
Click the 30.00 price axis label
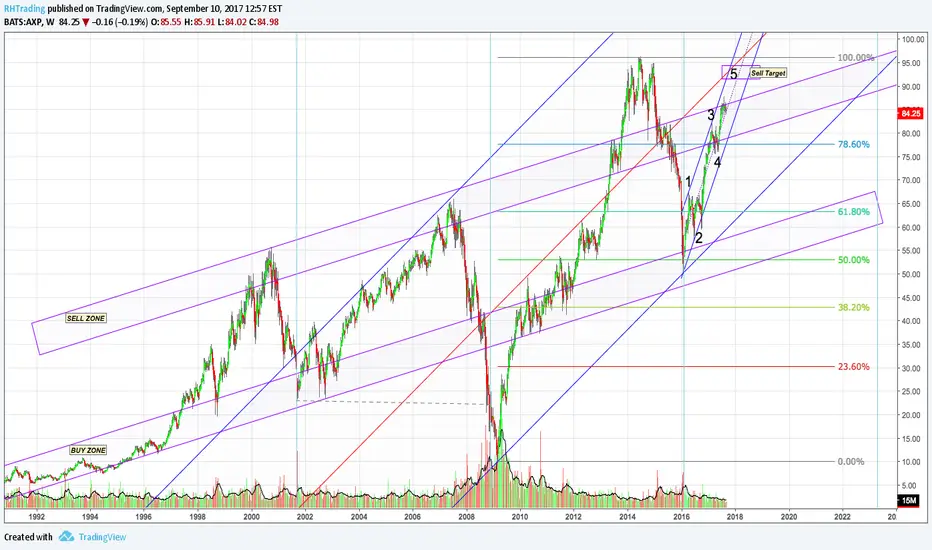913,368
